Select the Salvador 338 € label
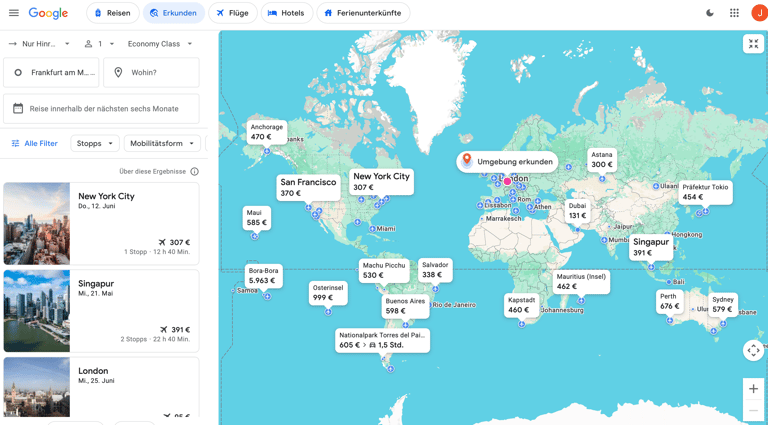Viewport: 768px width, 425px height. pos(435,270)
